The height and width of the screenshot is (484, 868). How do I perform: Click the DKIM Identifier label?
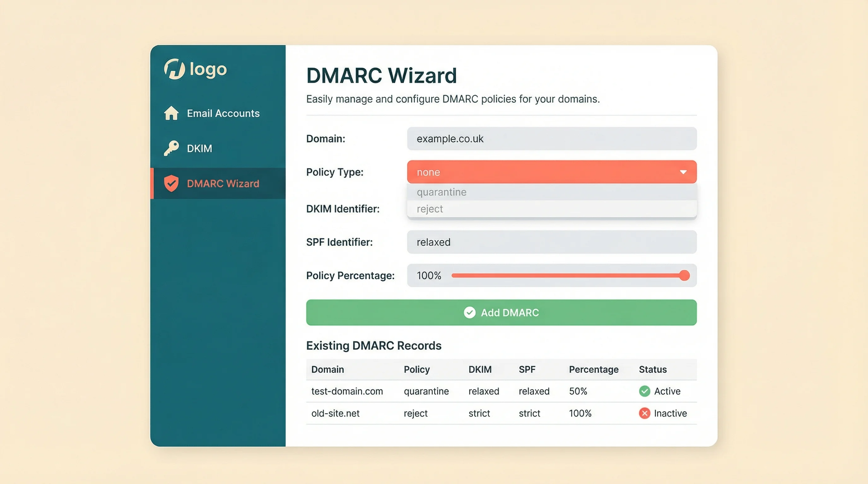pyautogui.click(x=343, y=209)
